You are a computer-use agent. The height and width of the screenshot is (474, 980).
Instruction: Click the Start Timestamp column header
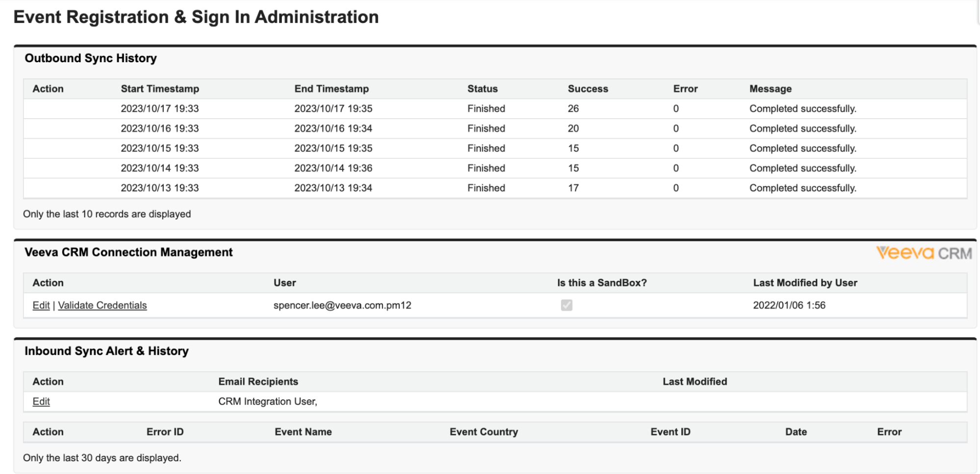[x=160, y=89]
